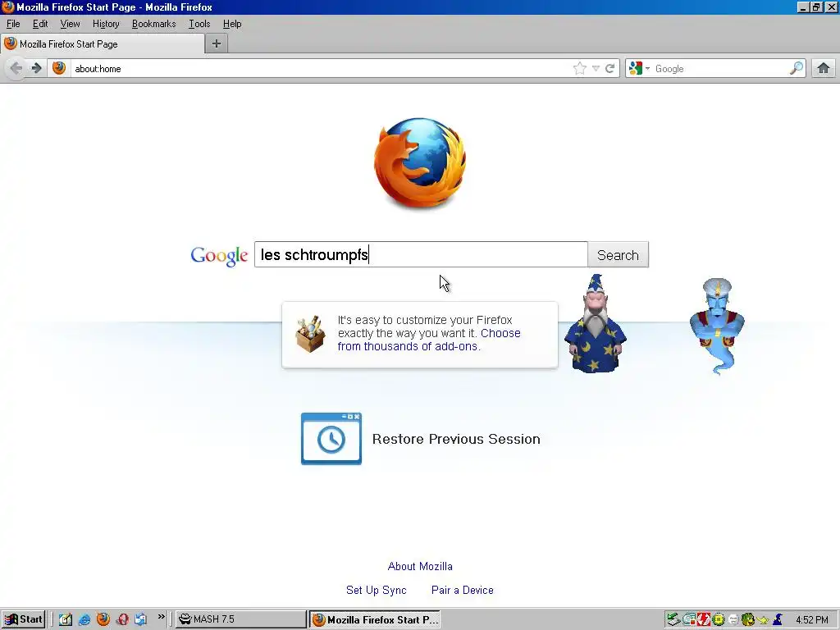Reload the page with the refresh icon
This screenshot has width=840, height=630.
tap(609, 69)
